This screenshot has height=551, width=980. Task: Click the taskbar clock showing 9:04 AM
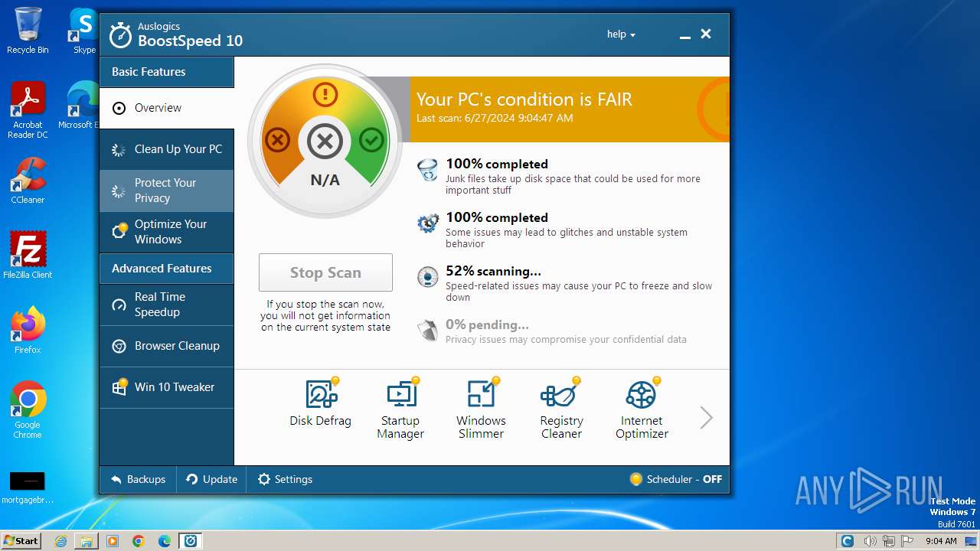(941, 541)
